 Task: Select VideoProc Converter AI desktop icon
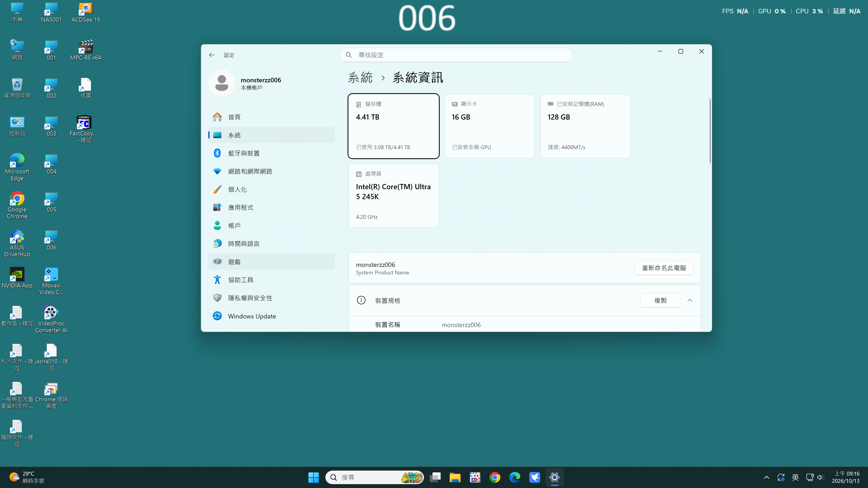[51, 319]
